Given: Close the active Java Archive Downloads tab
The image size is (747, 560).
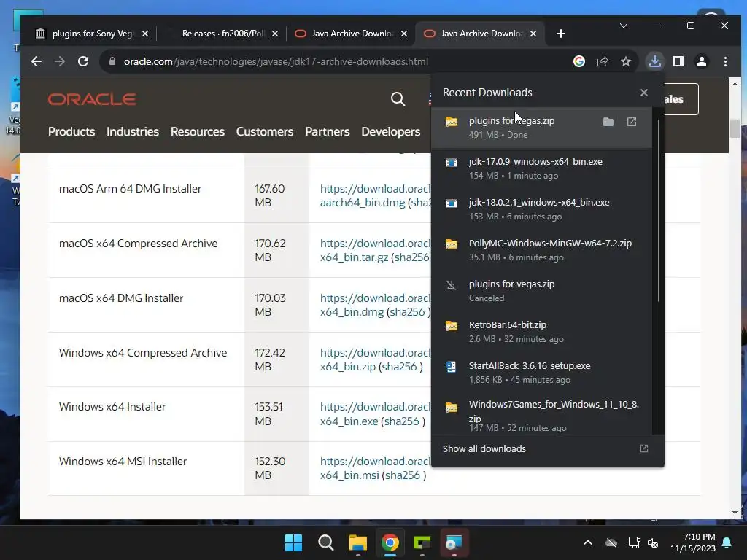Looking at the screenshot, I should 533,34.
